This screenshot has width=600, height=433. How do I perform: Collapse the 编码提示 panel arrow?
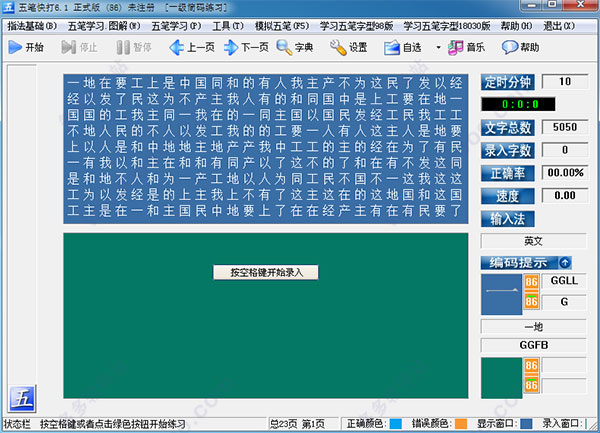[x=565, y=262]
